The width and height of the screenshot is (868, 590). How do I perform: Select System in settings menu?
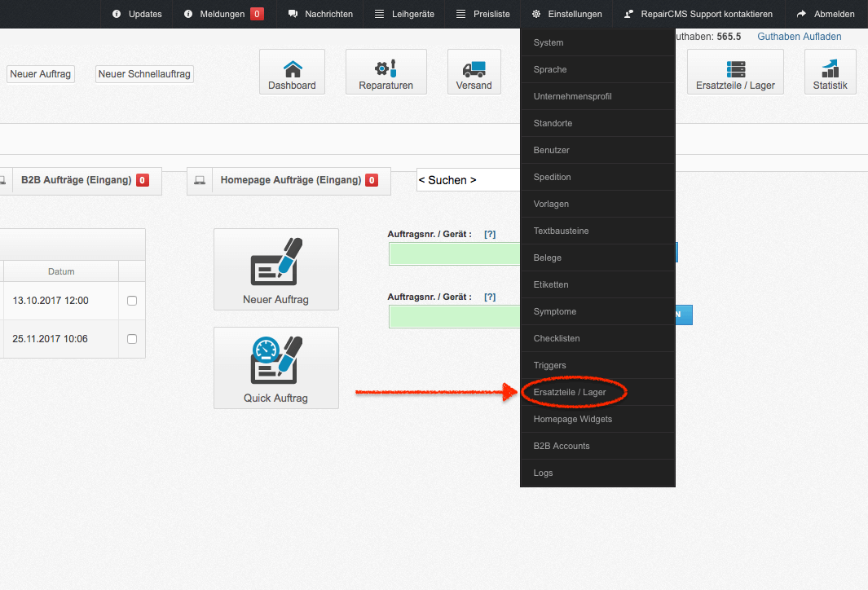coord(597,42)
